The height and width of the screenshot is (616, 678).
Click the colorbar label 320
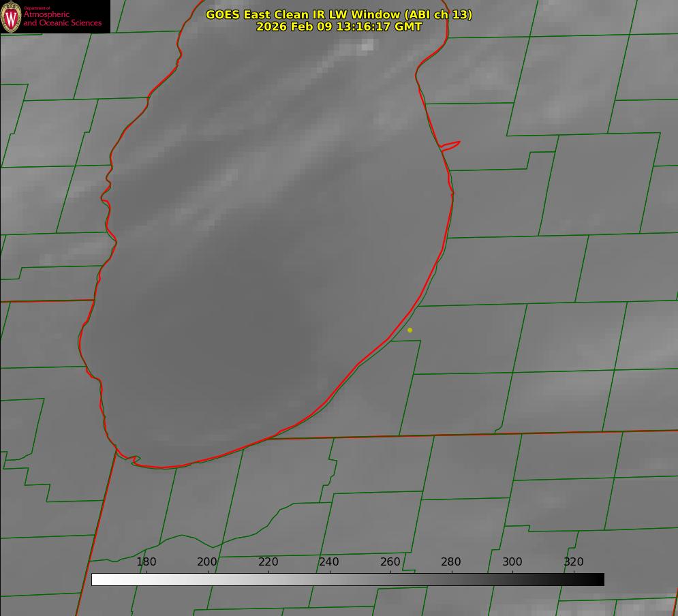574,561
